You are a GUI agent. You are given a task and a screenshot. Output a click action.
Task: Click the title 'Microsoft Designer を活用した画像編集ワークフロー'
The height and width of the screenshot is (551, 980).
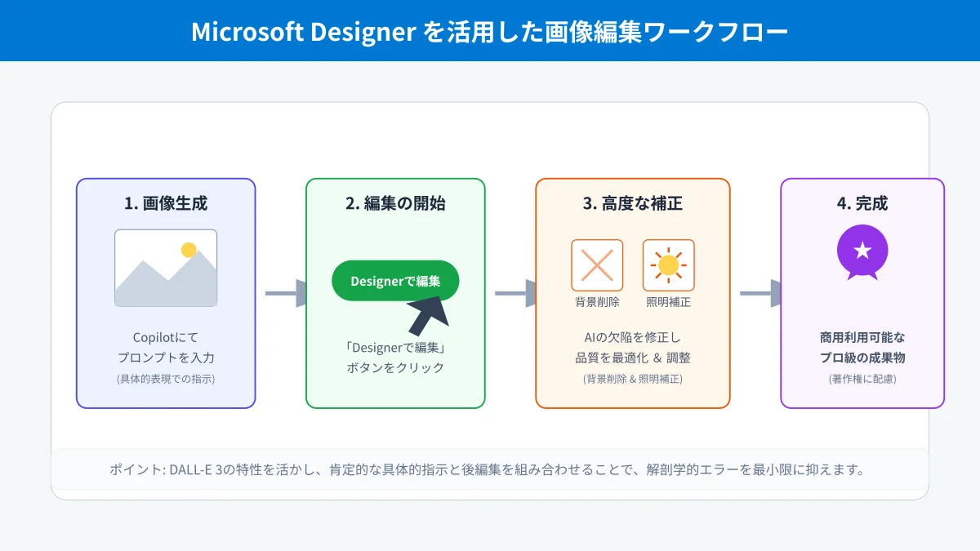(x=490, y=32)
